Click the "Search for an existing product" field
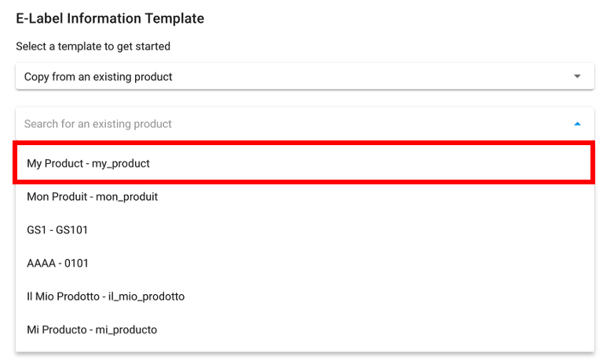The image size is (614, 364). tap(291, 124)
